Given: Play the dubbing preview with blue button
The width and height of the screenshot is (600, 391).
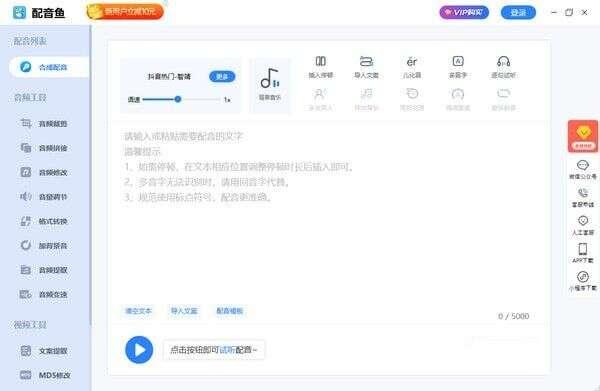Looking at the screenshot, I should tap(139, 350).
